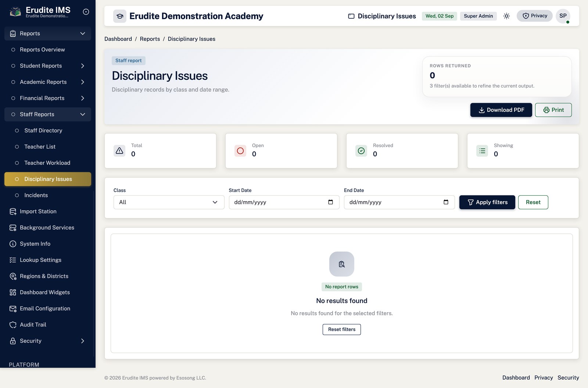Open Teacher Workload report
The width and height of the screenshot is (588, 388).
point(48,163)
